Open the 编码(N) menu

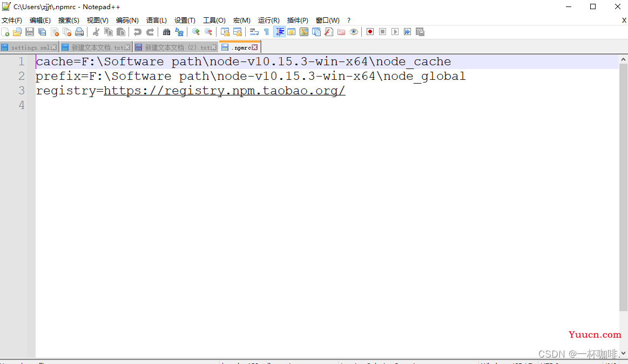point(127,20)
